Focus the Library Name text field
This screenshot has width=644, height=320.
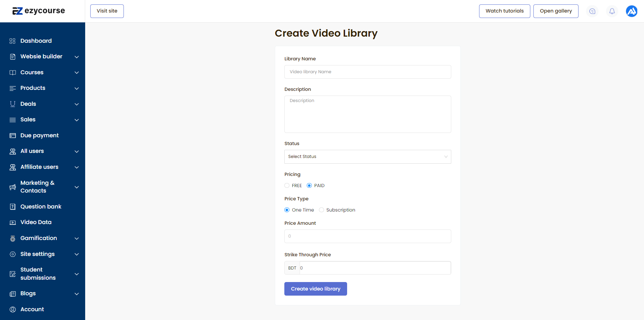coord(367,72)
